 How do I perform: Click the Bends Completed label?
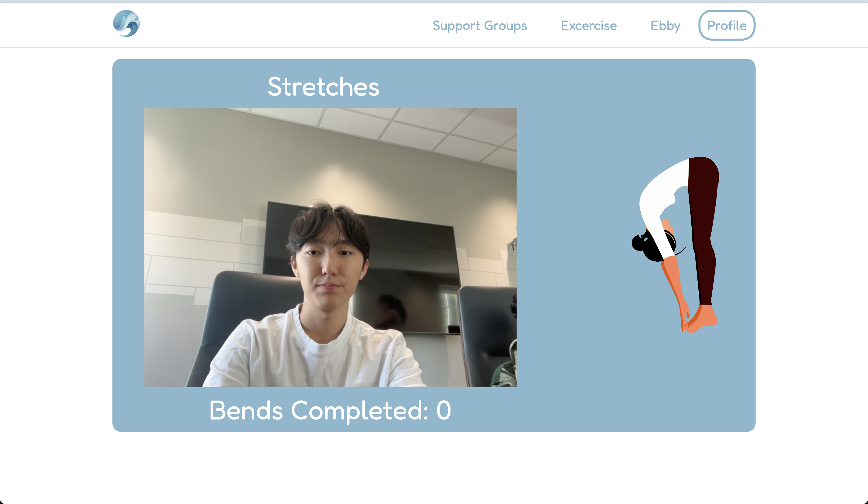click(319, 411)
